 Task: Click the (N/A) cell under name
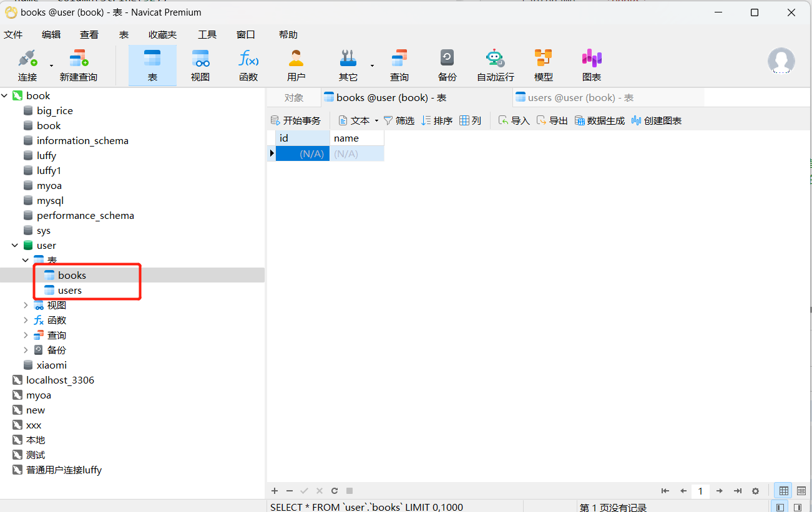[357, 153]
